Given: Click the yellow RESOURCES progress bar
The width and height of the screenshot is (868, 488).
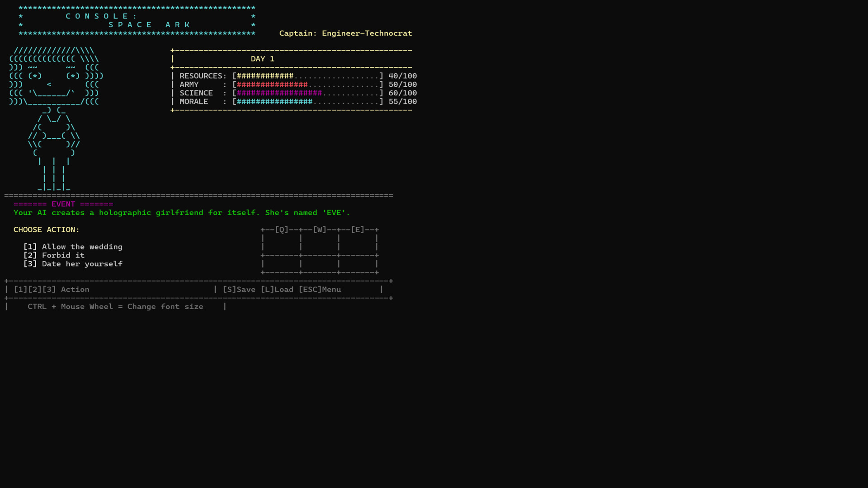Looking at the screenshot, I should pos(308,76).
